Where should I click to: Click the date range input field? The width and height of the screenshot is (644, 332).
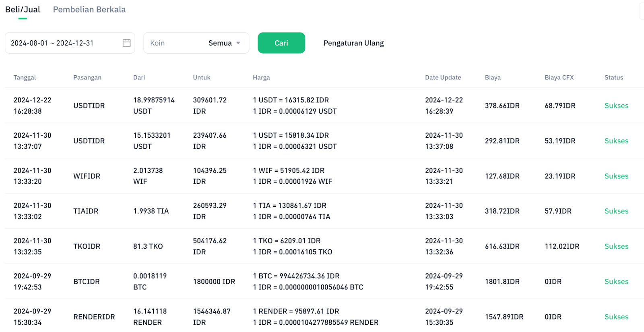[70, 43]
